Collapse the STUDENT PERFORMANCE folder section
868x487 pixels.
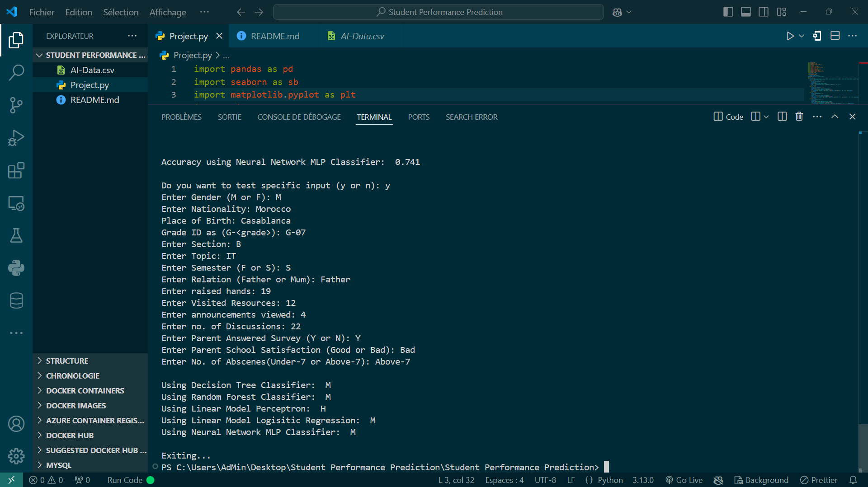(90, 55)
